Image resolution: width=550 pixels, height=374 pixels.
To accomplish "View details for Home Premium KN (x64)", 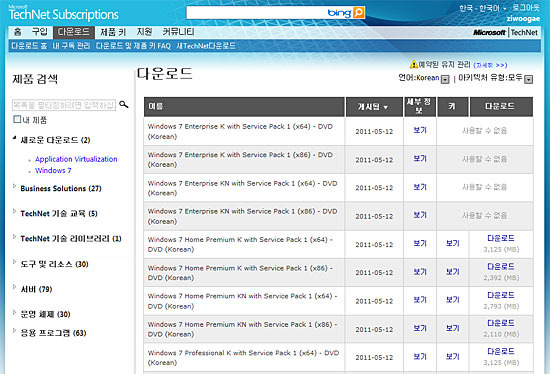I will coord(420,300).
